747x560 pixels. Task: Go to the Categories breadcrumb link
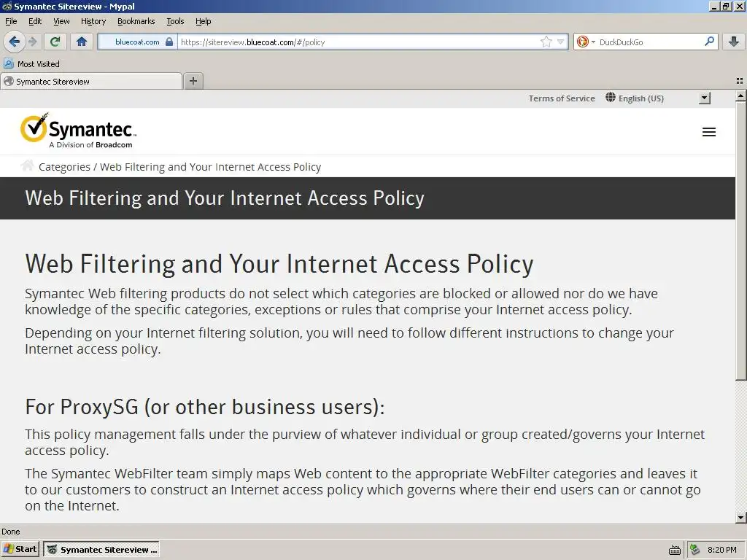point(64,167)
